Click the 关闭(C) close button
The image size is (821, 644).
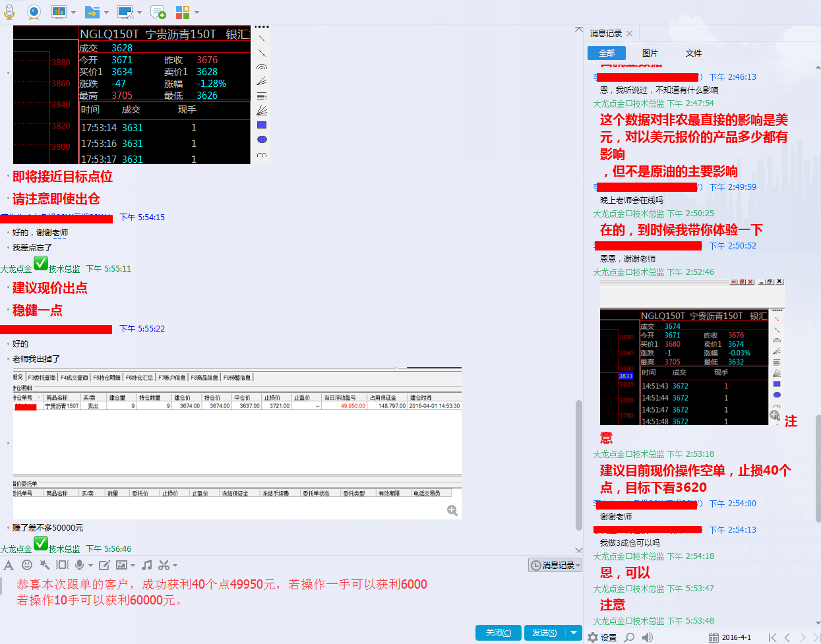(498, 633)
